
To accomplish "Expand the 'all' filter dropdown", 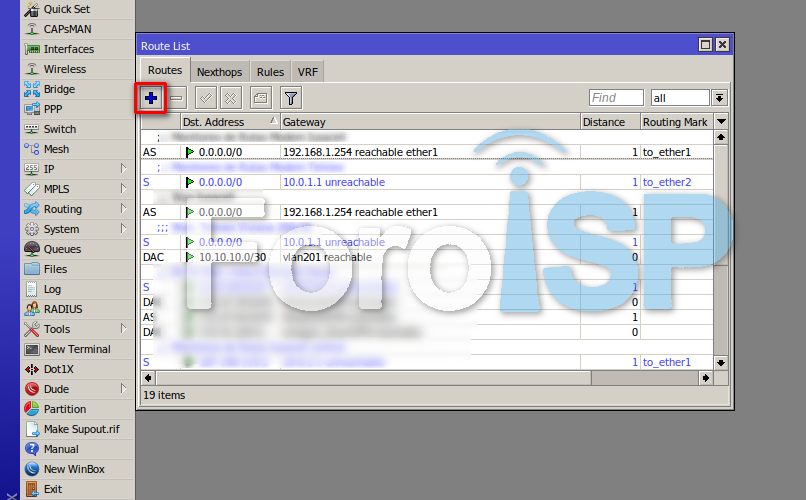I will 719,98.
